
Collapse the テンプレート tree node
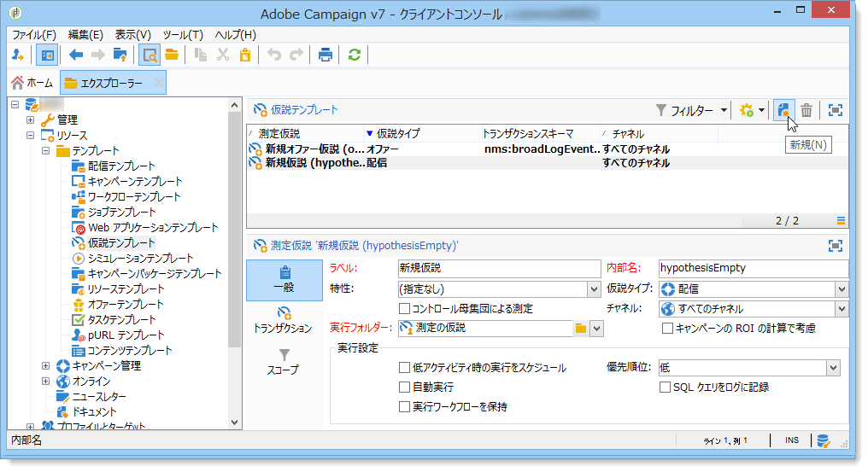click(45, 150)
